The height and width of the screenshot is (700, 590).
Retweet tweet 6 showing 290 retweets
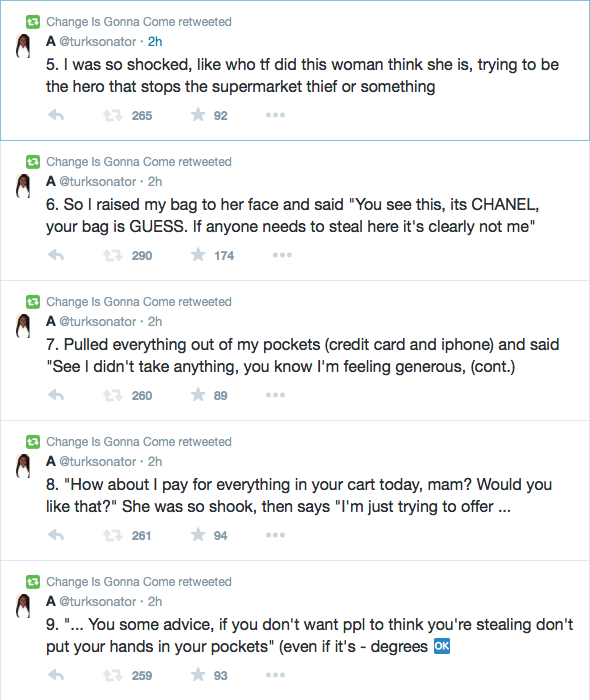tap(112, 255)
